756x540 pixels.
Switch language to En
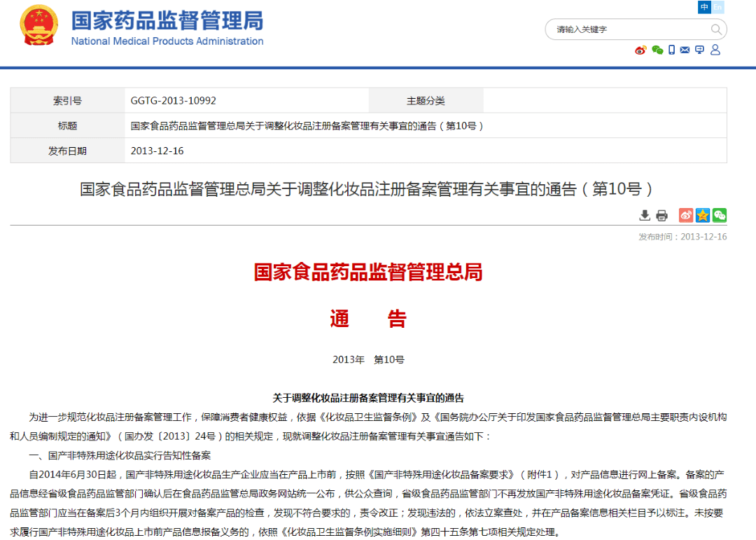pyautogui.click(x=717, y=7)
